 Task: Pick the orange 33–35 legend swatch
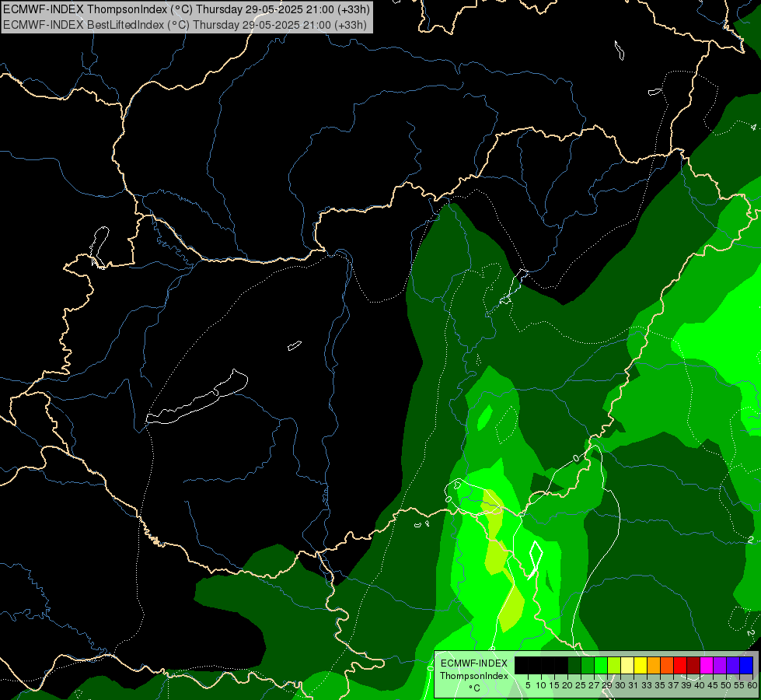654,665
